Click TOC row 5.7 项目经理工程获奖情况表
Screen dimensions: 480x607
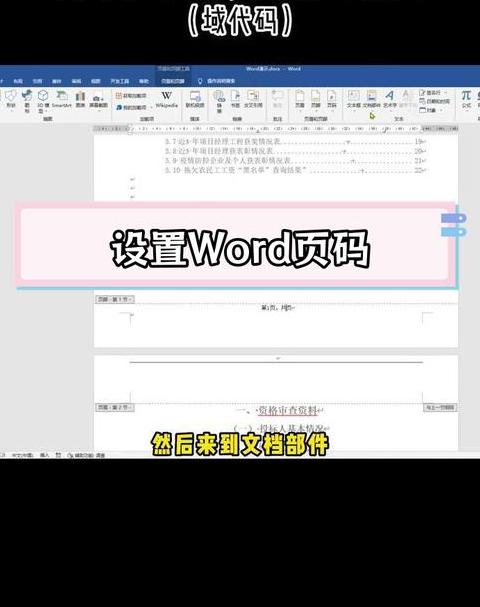[295, 142]
